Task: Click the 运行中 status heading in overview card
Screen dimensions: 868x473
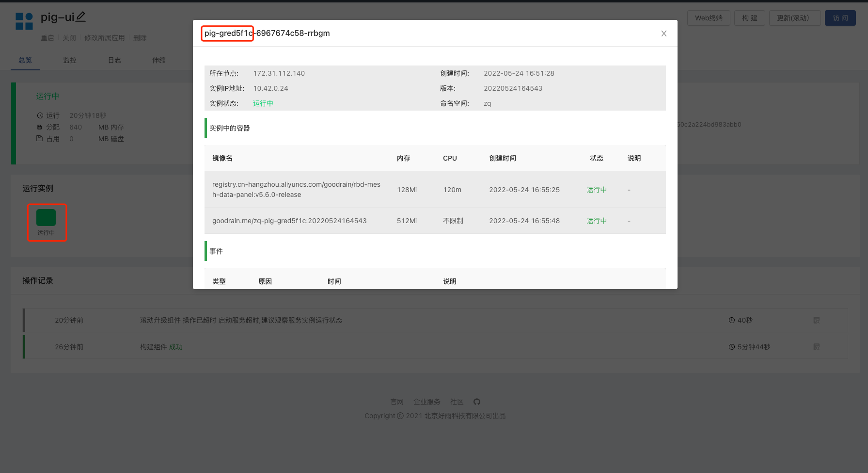Action: (47, 96)
